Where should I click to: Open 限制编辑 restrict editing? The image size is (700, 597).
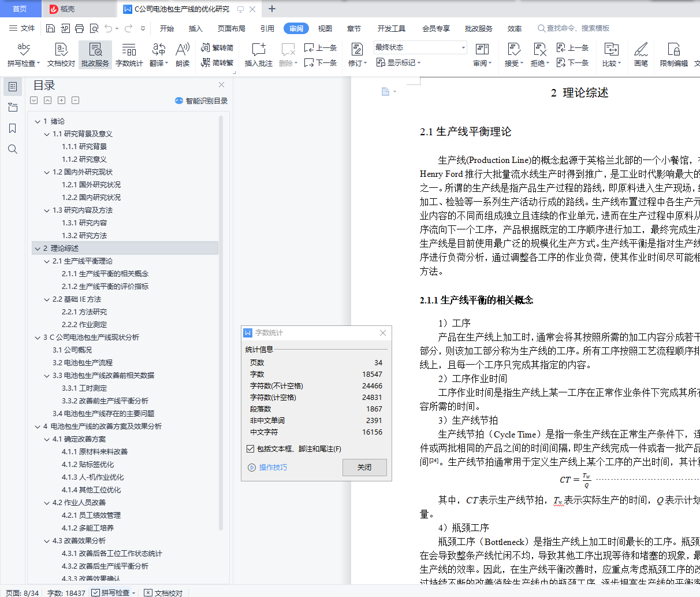[674, 55]
